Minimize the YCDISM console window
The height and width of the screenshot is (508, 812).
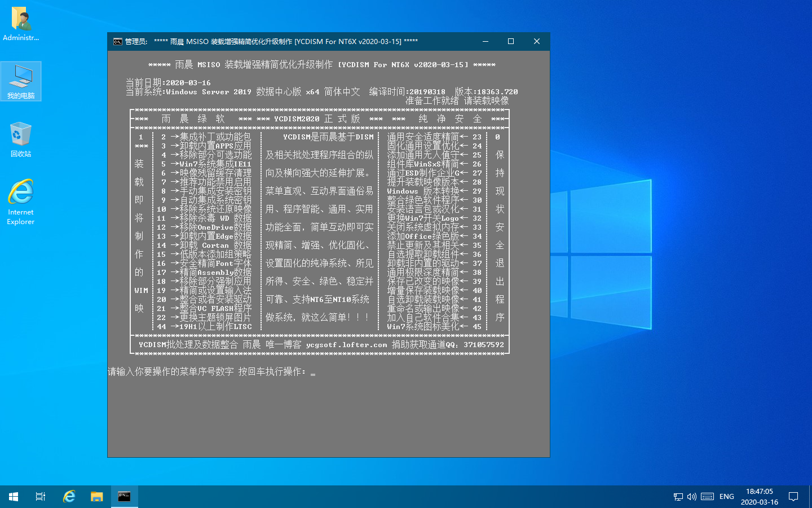pos(485,41)
